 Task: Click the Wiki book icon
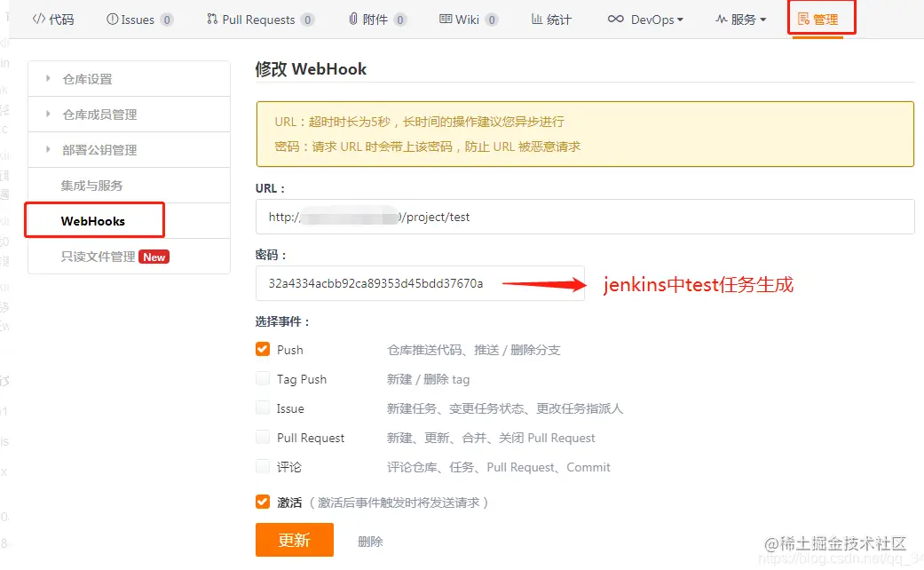(446, 20)
